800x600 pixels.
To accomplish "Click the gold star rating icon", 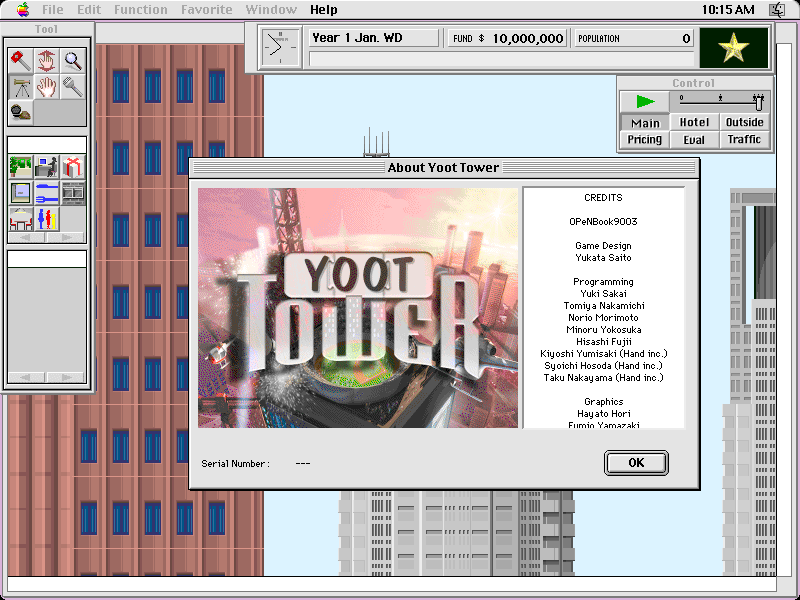I will (734, 48).
